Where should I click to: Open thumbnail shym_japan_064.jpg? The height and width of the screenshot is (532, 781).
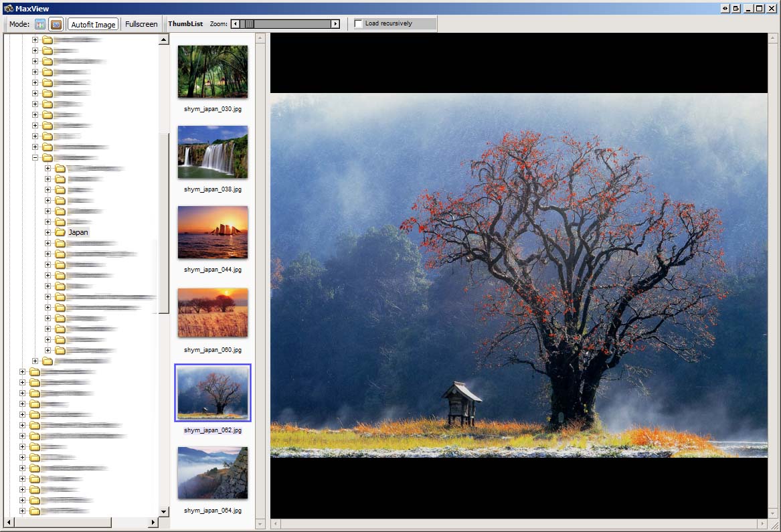(x=213, y=473)
